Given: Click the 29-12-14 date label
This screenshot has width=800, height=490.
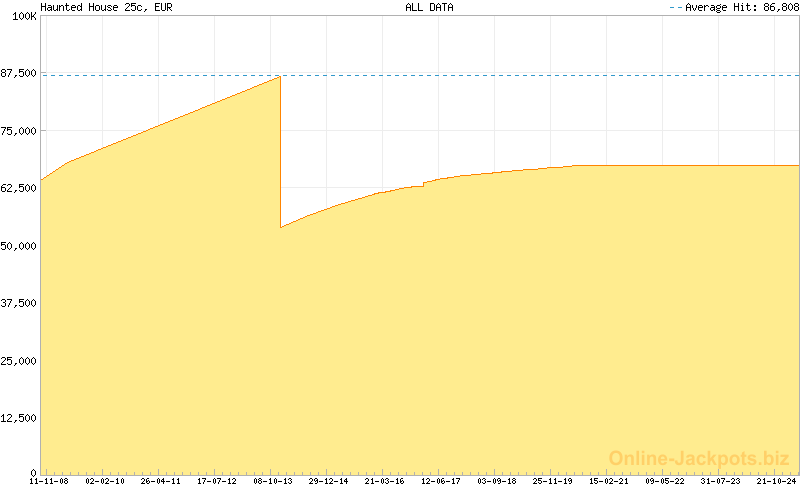Looking at the screenshot, I should click(329, 481).
